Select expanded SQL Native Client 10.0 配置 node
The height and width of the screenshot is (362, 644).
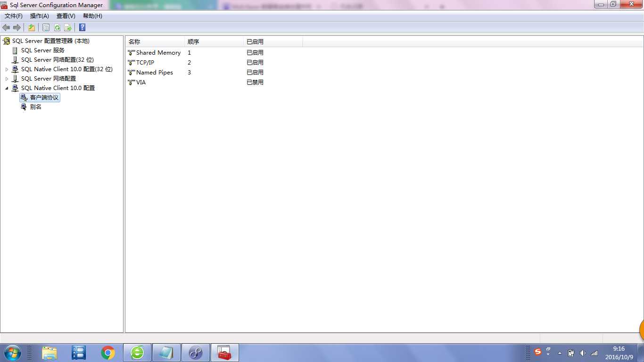click(58, 88)
